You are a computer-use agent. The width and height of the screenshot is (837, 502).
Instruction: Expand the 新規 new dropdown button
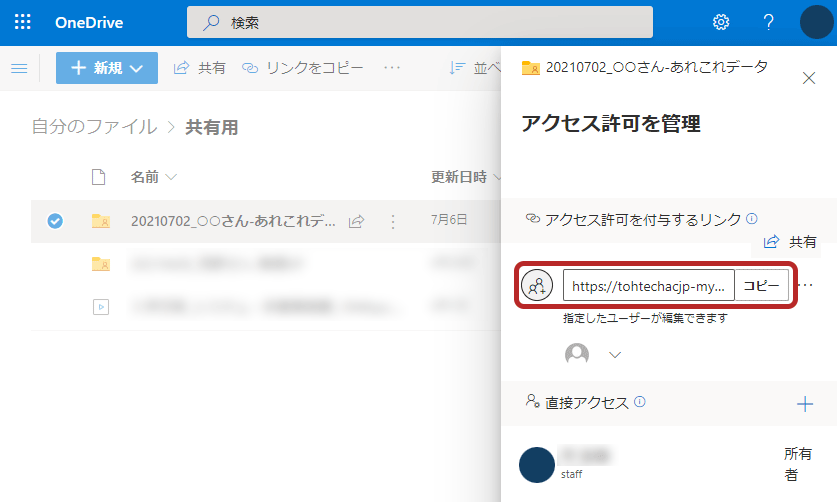[x=107, y=68]
